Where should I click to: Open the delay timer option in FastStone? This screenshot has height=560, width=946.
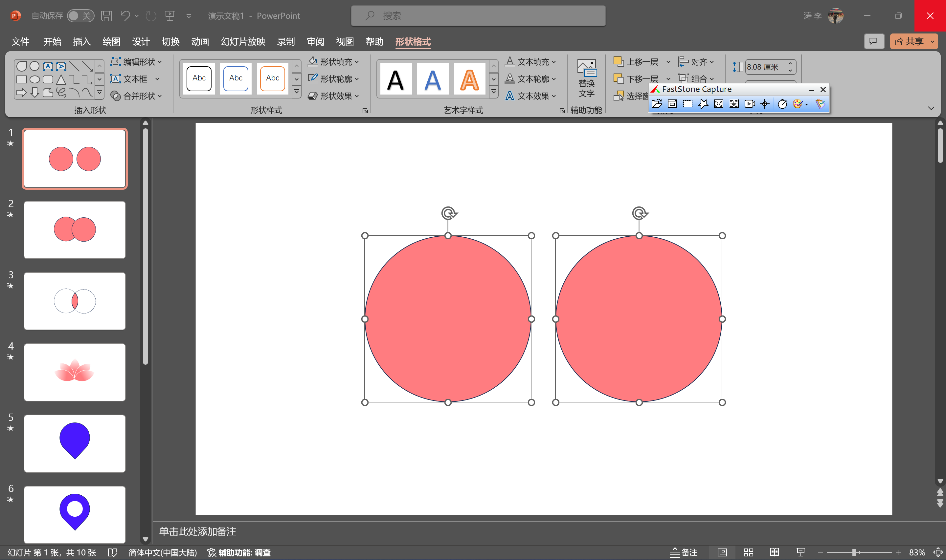pos(782,104)
